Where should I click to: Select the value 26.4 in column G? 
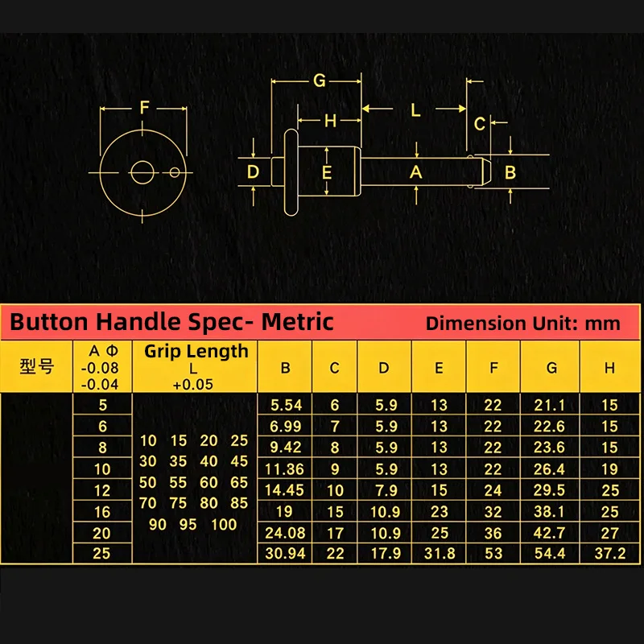549,469
